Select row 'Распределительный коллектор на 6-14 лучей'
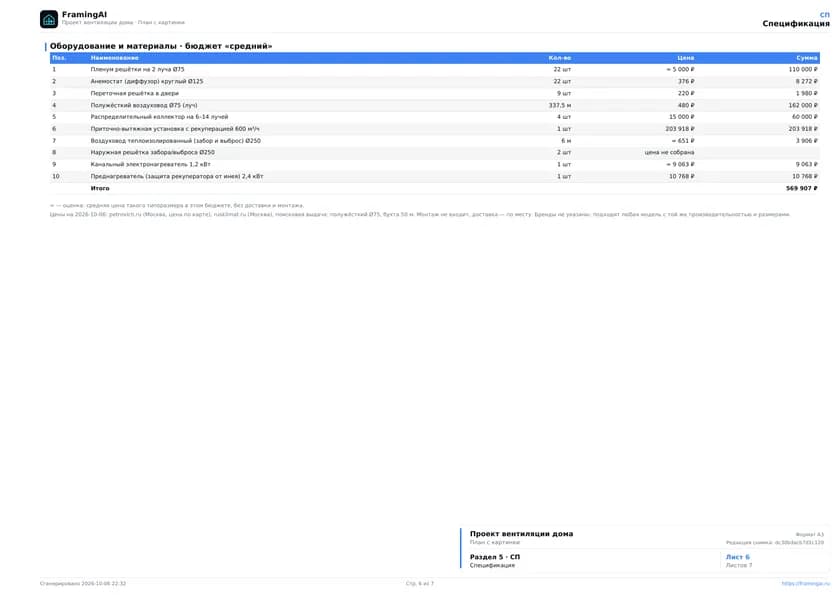This screenshot has height=595, width=840. [x=435, y=117]
